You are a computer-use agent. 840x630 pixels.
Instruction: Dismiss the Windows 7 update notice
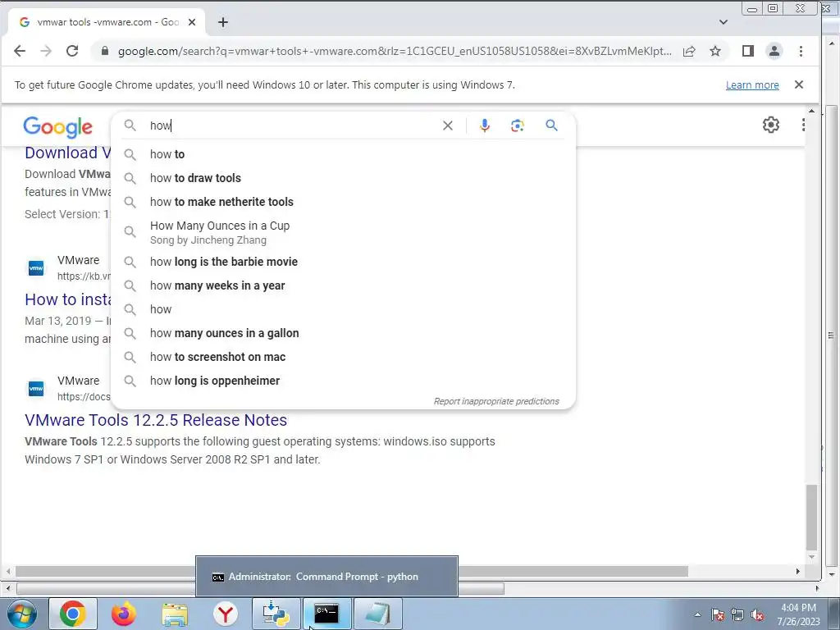799,84
